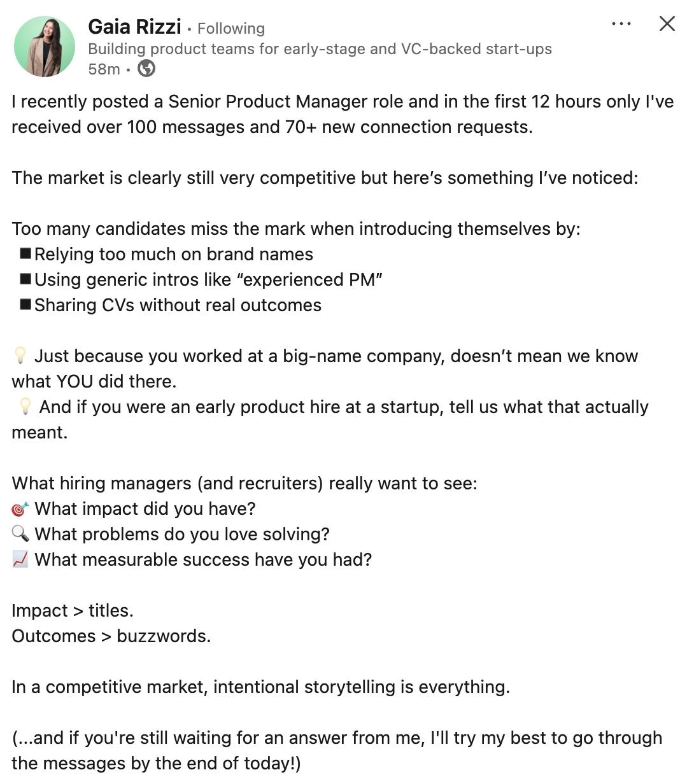Click the magnifying glass emoji beside problems question

[20, 534]
